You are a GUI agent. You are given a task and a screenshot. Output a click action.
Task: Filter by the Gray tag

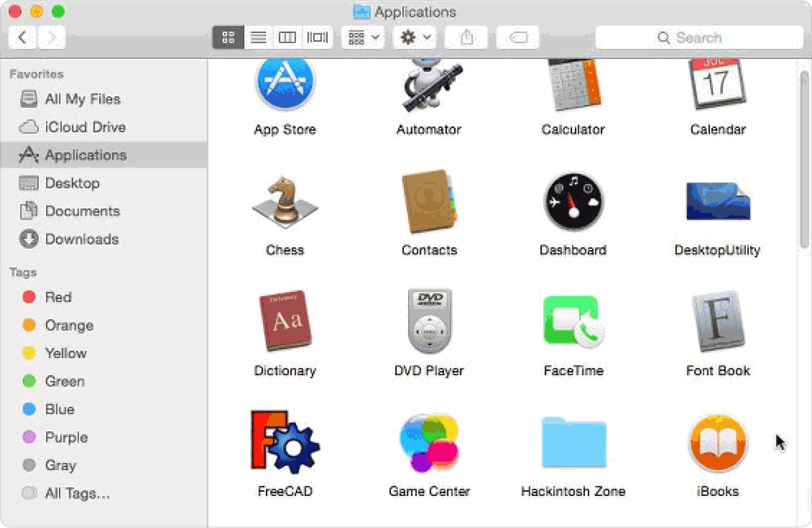(x=103, y=465)
